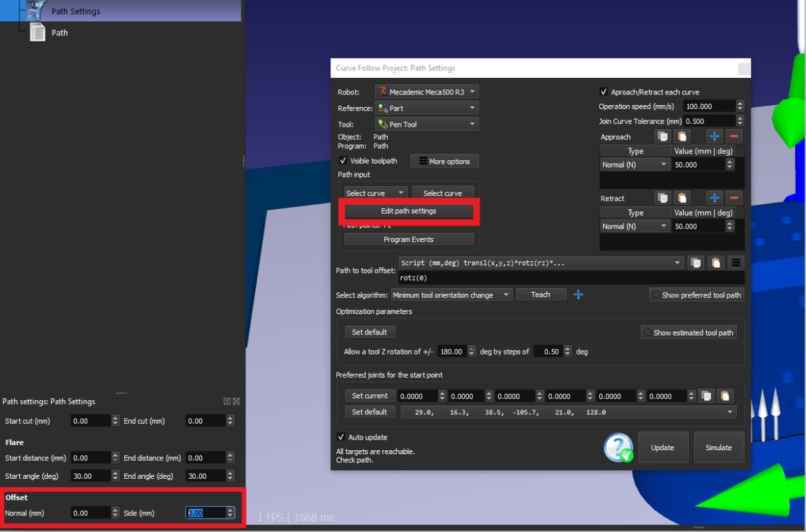Viewport: 806px width, 532px height.
Task: Float the Path settings panel
Action: tap(227, 401)
